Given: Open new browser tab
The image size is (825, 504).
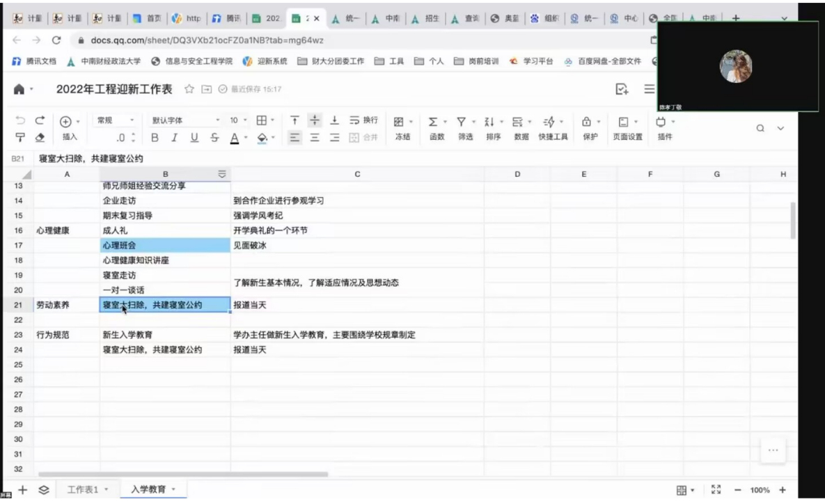Looking at the screenshot, I should point(736,18).
